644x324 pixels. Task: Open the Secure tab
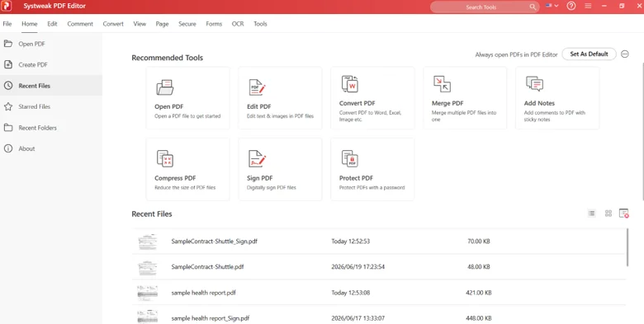click(x=187, y=24)
